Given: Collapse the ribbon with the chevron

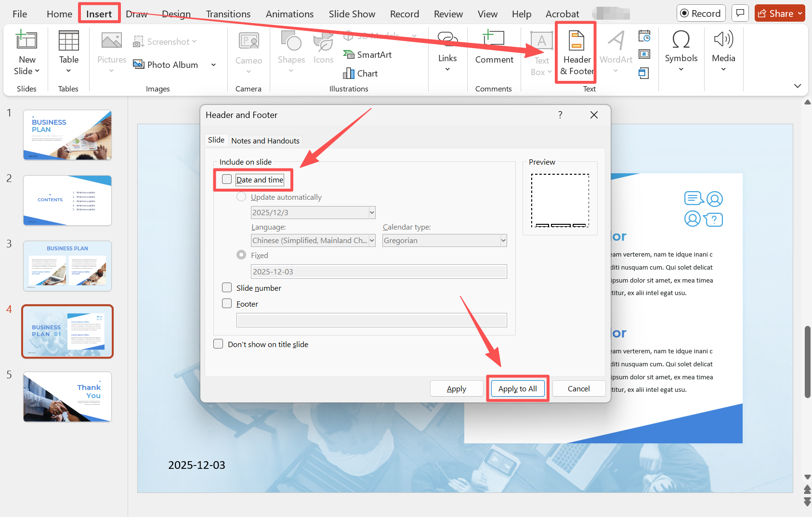Looking at the screenshot, I should point(798,86).
